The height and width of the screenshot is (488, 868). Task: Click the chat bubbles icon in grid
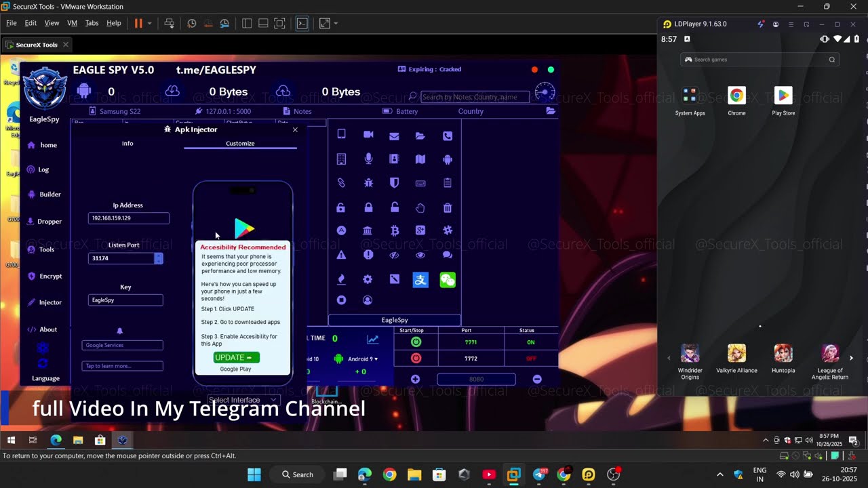point(448,255)
